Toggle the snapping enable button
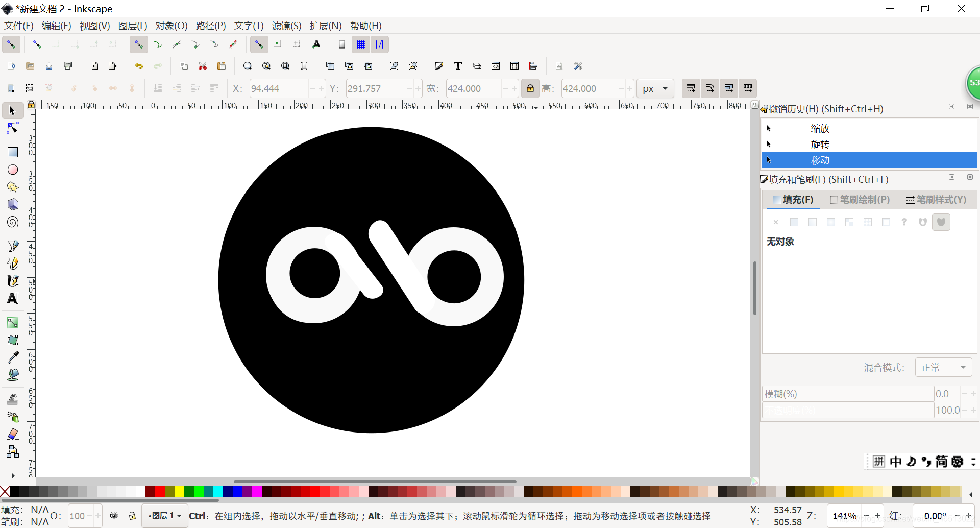980x528 pixels. click(11, 44)
